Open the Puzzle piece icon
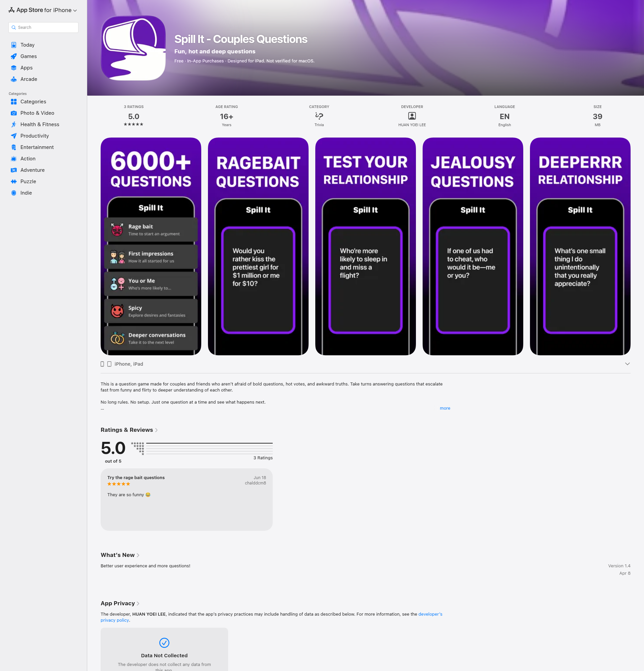644x671 pixels. click(x=14, y=182)
